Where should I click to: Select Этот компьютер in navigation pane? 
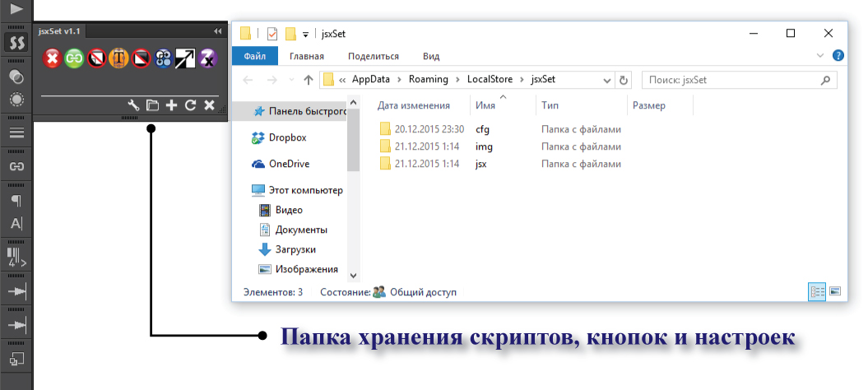coord(298,190)
